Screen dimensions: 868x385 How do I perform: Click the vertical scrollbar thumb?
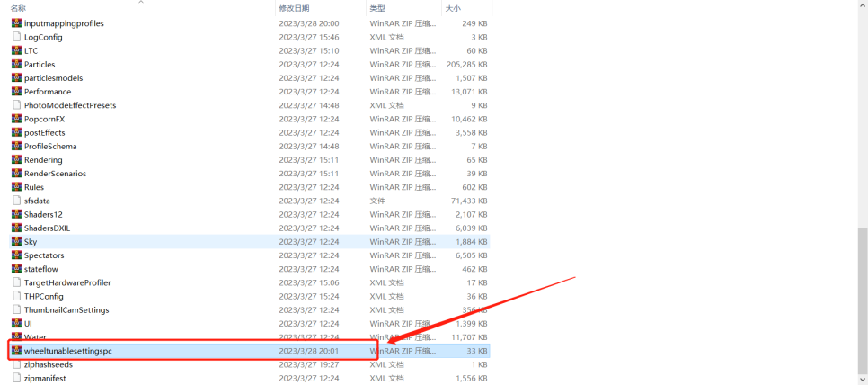tap(863, 297)
